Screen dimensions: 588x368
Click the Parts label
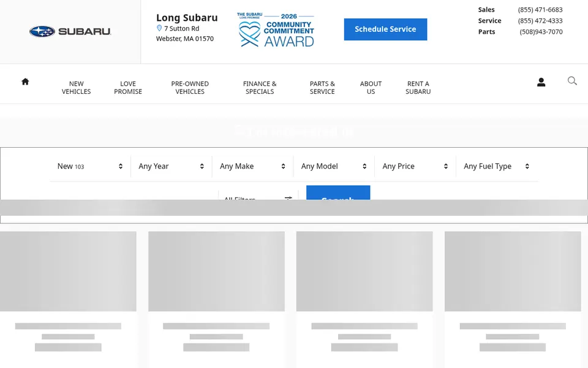pos(486,31)
